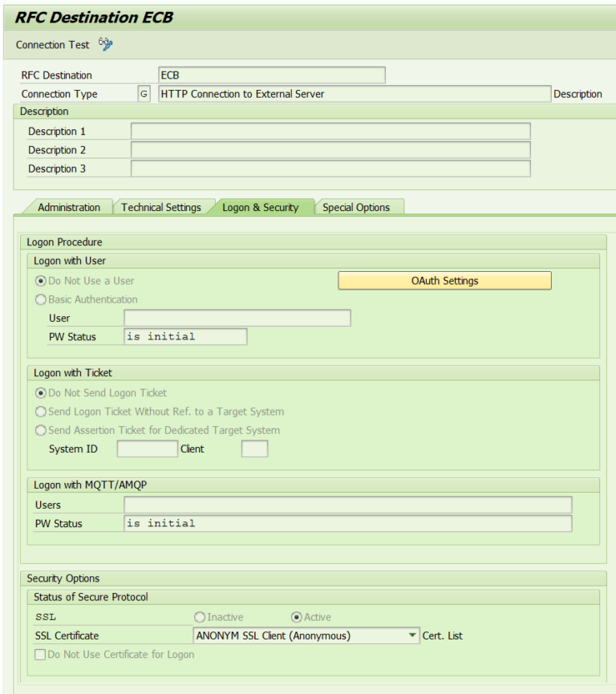Open OAuth Settings
Viewport: 616px width, 694px height.
(x=444, y=281)
